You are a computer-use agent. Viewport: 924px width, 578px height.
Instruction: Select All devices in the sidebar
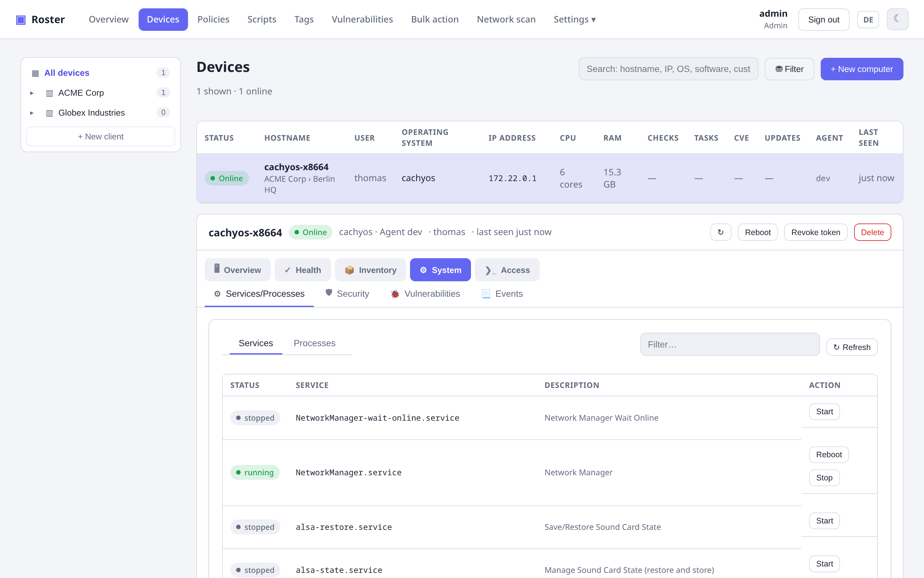point(101,73)
